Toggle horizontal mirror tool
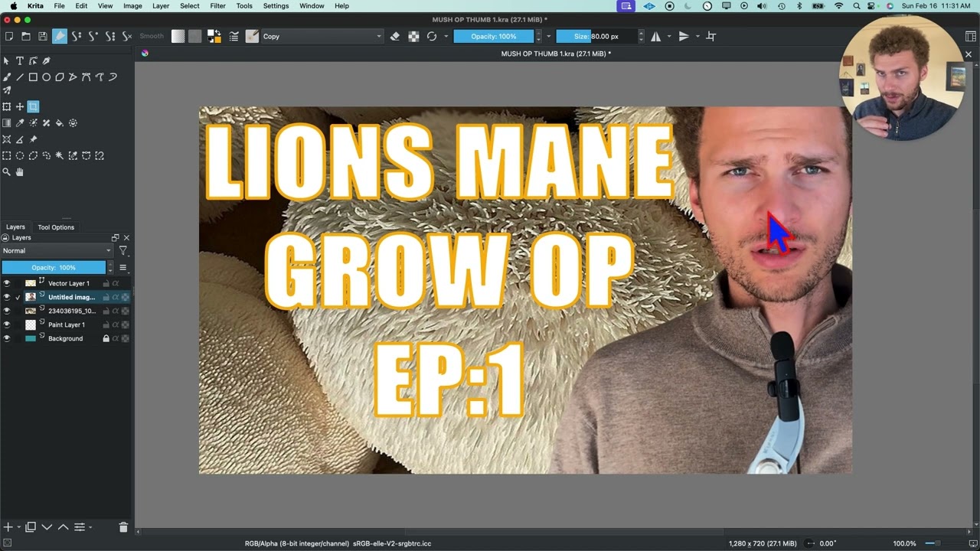This screenshot has width=980, height=551. (x=656, y=36)
